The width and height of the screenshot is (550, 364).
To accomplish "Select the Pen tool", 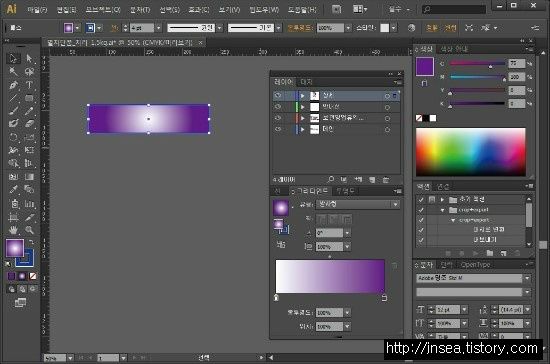I will pyautogui.click(x=13, y=85).
